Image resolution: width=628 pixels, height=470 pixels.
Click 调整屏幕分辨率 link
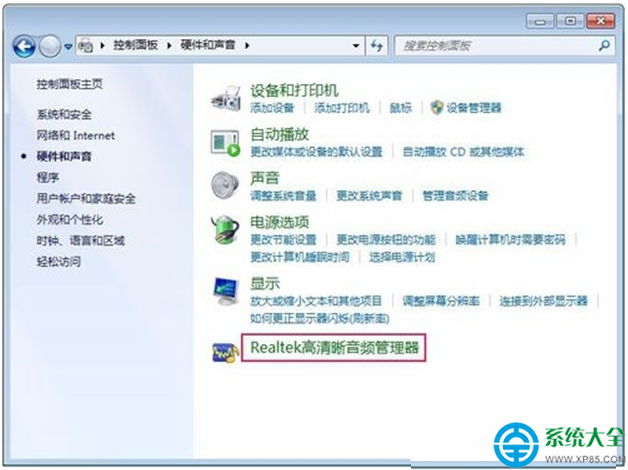[441, 301]
